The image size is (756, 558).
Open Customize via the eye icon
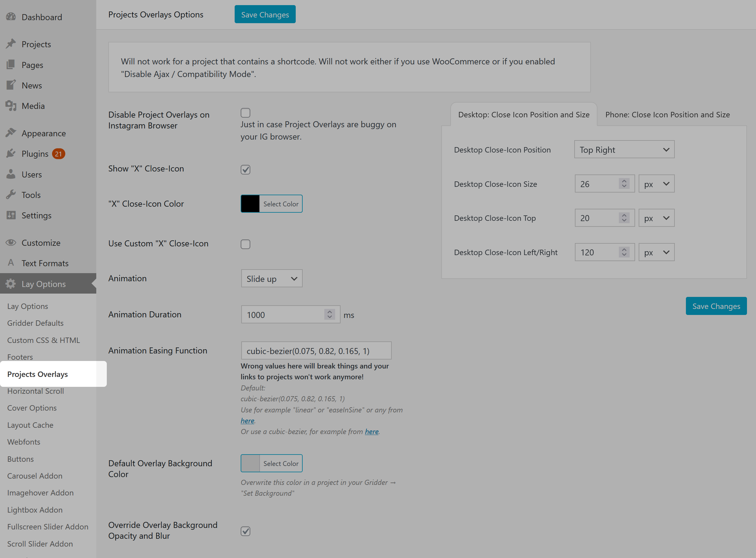tap(11, 242)
